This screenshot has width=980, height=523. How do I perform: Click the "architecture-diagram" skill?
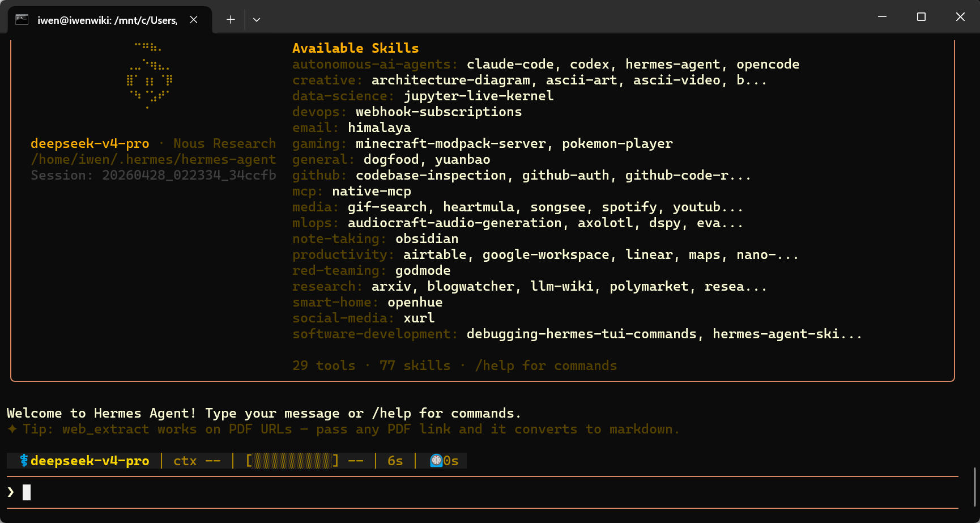pyautogui.click(x=451, y=80)
